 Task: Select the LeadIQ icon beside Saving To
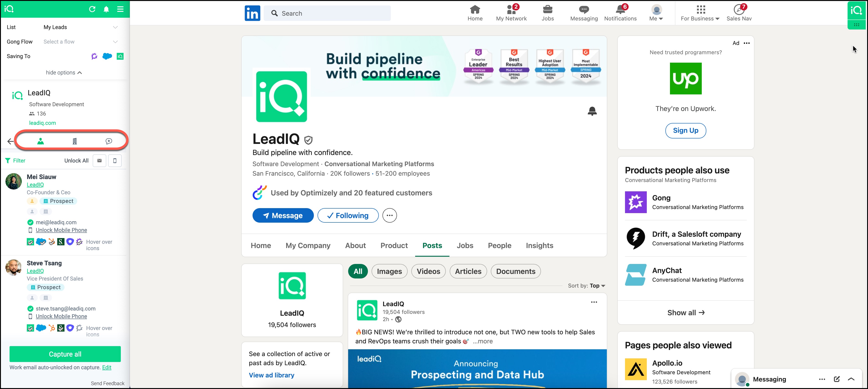pyautogui.click(x=120, y=56)
